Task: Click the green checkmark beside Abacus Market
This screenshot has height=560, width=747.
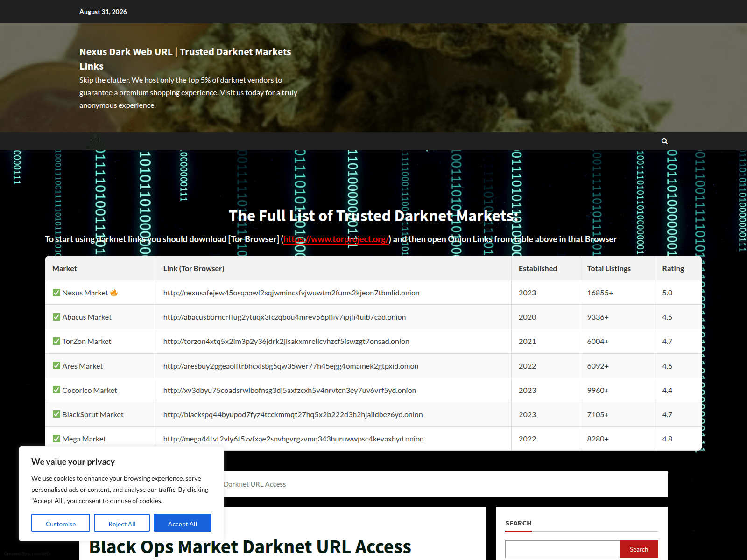Action: pyautogui.click(x=56, y=317)
